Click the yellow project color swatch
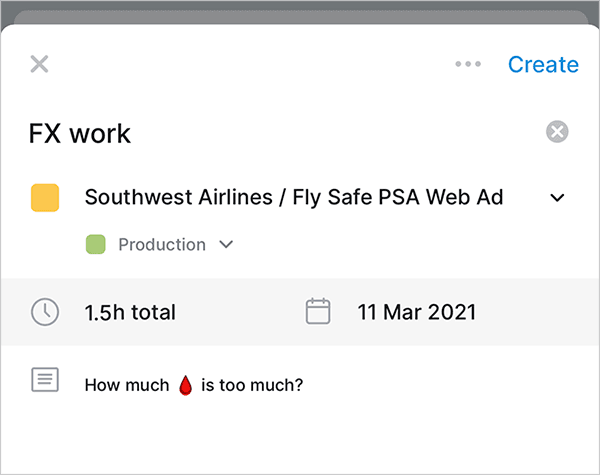600x475 pixels. click(45, 197)
